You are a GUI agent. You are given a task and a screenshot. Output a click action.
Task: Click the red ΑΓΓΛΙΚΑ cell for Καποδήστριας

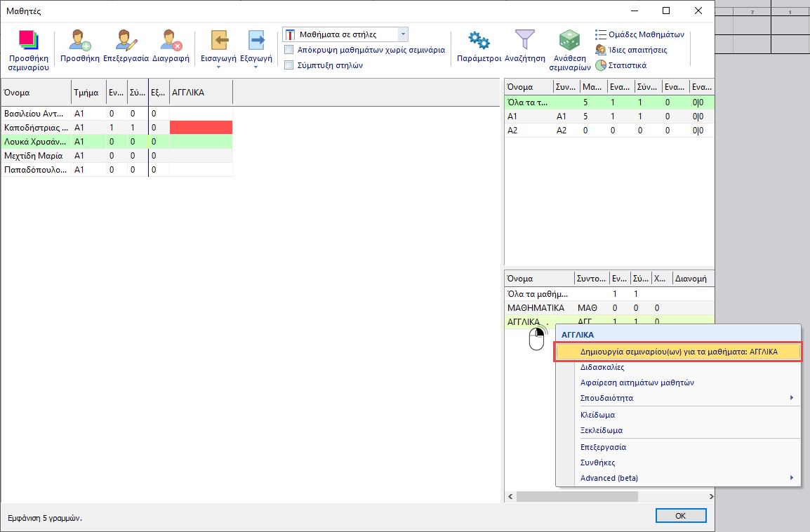click(201, 128)
